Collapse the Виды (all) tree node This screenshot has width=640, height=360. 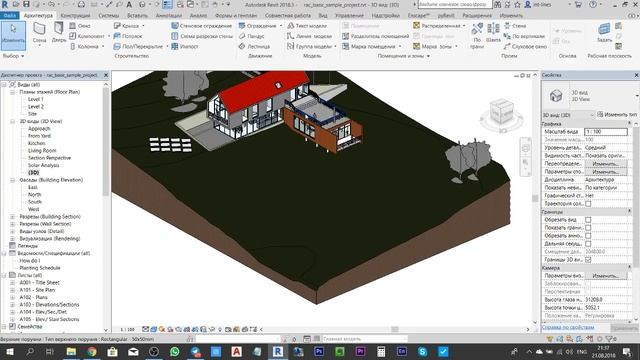point(4,84)
